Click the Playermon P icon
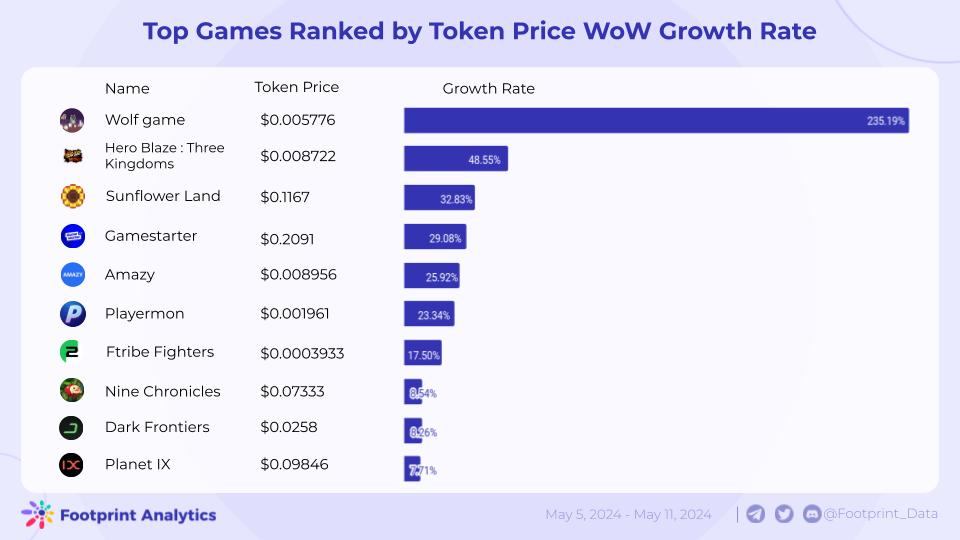 click(x=71, y=313)
